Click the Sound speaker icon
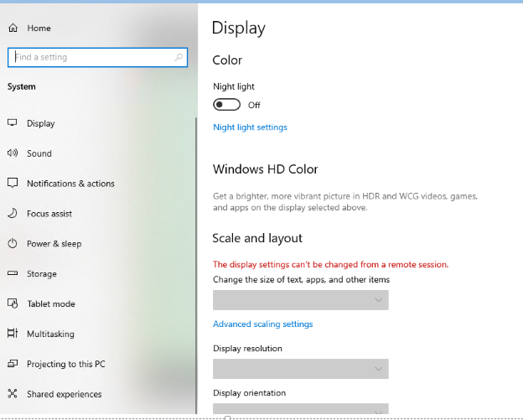This screenshot has height=420, width=523. click(x=13, y=153)
